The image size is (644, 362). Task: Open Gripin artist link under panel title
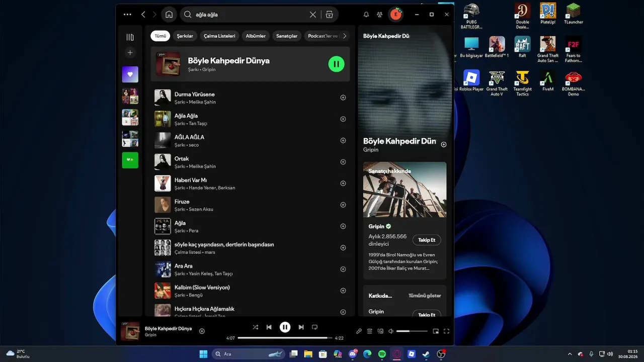(371, 150)
